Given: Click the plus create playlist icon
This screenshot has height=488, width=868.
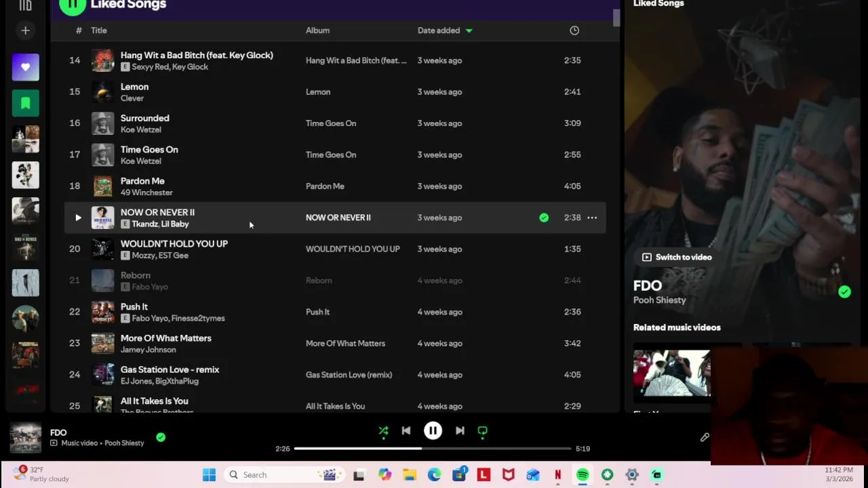Looking at the screenshot, I should click(x=25, y=30).
